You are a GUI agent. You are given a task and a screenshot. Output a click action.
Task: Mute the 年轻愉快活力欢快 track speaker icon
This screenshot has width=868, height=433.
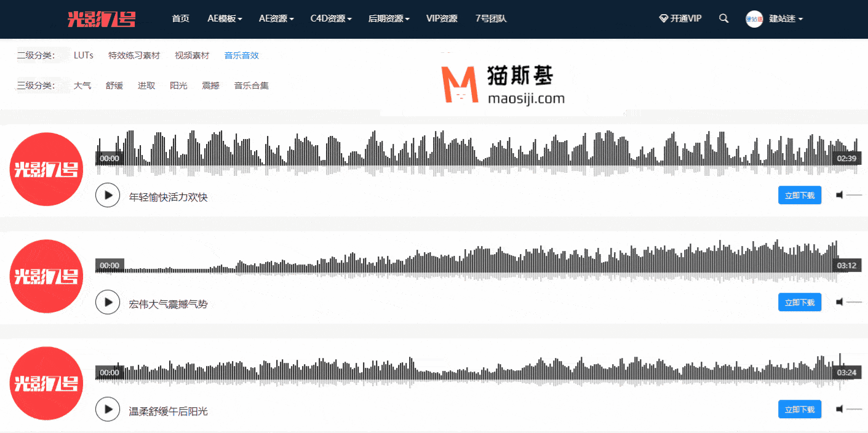tap(839, 195)
